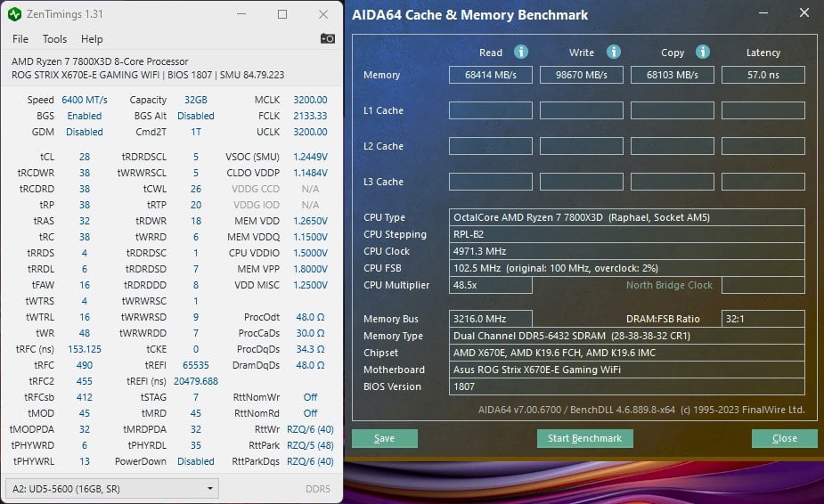824x504 pixels.
Task: Click the tRFC (ns) value 153.125
Action: point(84,349)
